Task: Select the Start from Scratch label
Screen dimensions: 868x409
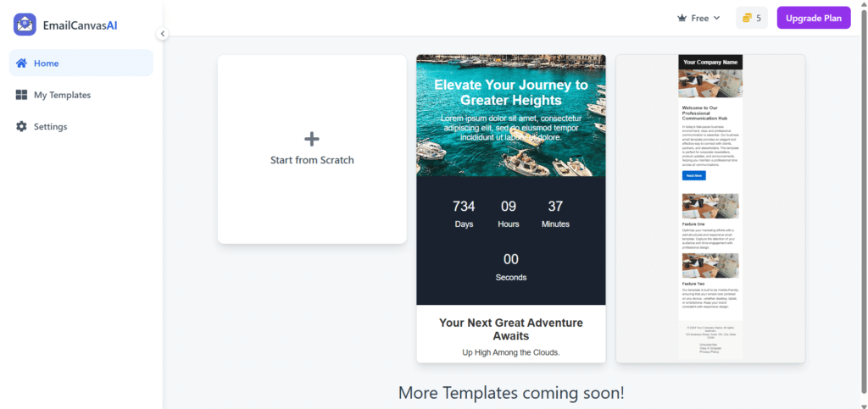Action: click(x=312, y=160)
